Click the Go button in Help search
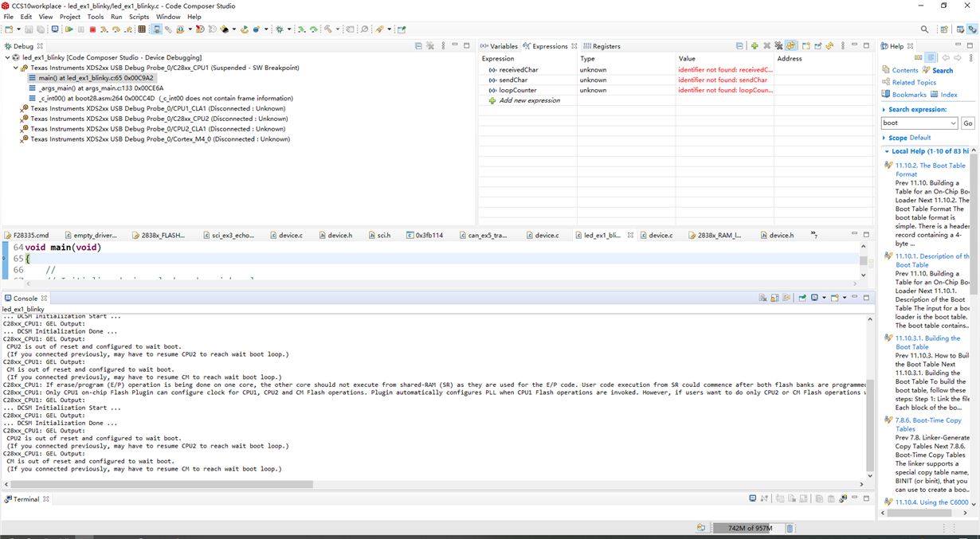The height and width of the screenshot is (539, 980). [968, 123]
